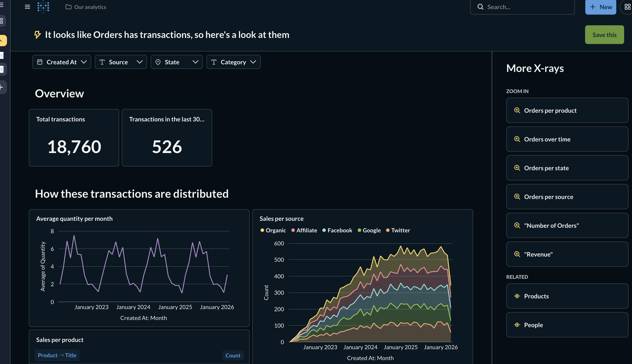Click the related icon beside People
Screen dimensions: 632x364
click(x=517, y=325)
